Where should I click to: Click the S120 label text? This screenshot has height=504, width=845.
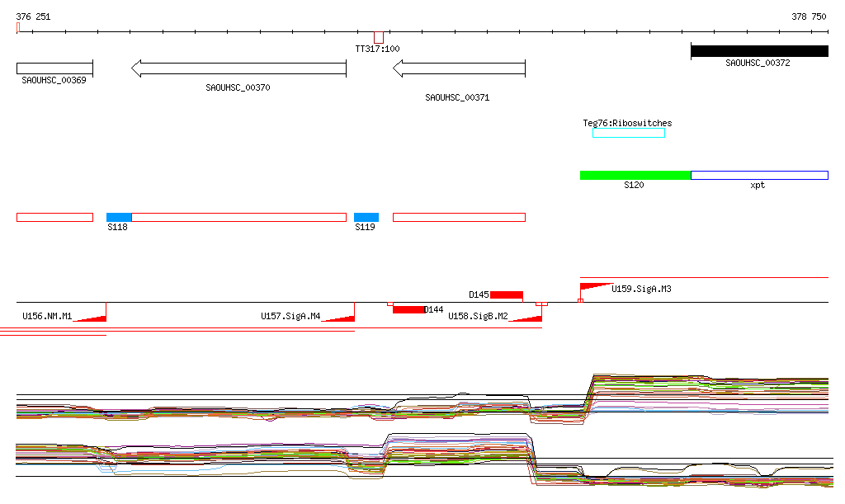(635, 186)
